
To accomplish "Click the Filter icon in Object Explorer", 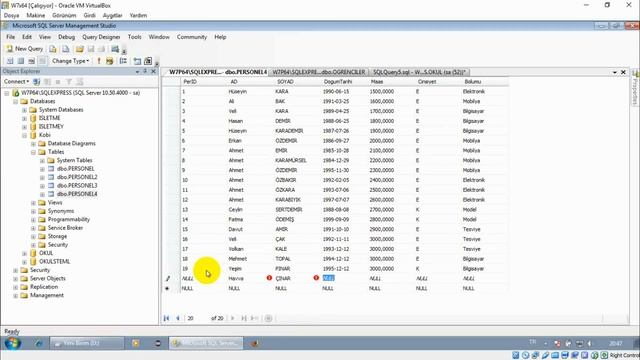I will [x=69, y=82].
